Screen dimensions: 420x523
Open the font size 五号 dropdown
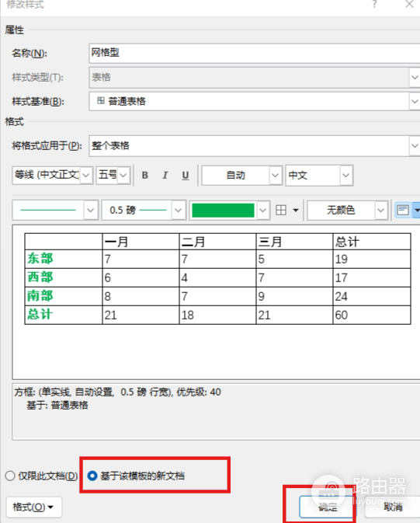click(x=123, y=176)
